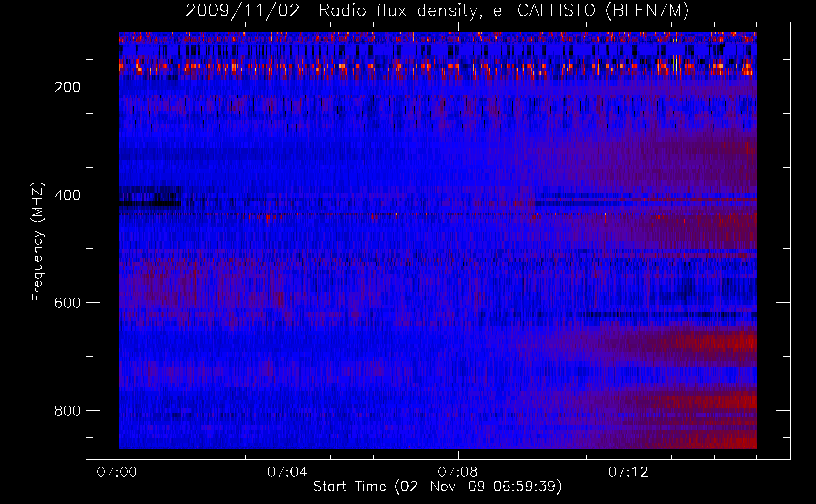The width and height of the screenshot is (816, 504).
Task: Select the 200 frequency tick label
Action: 68,87
